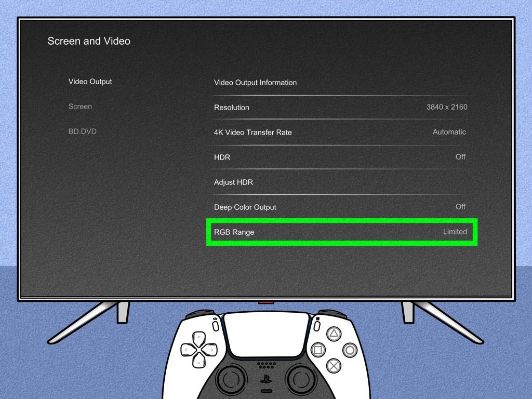Select BD.DVD in the left menu
This screenshot has width=532, height=399.
tap(82, 131)
